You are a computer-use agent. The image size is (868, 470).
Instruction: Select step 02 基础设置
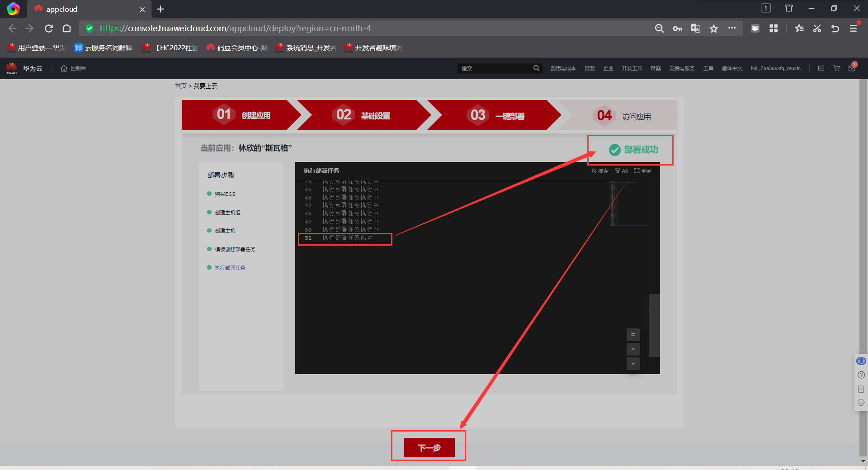coord(363,115)
